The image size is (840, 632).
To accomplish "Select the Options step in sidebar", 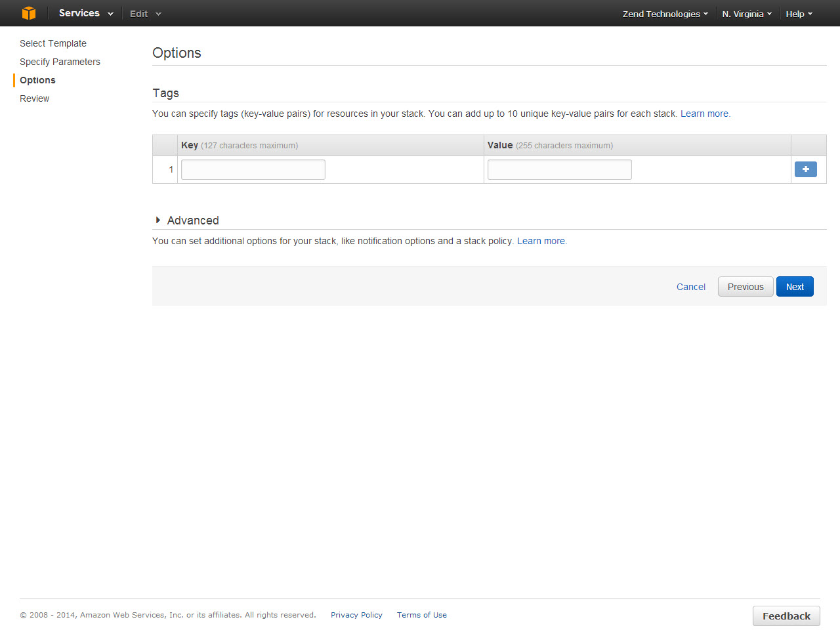I will tap(37, 80).
